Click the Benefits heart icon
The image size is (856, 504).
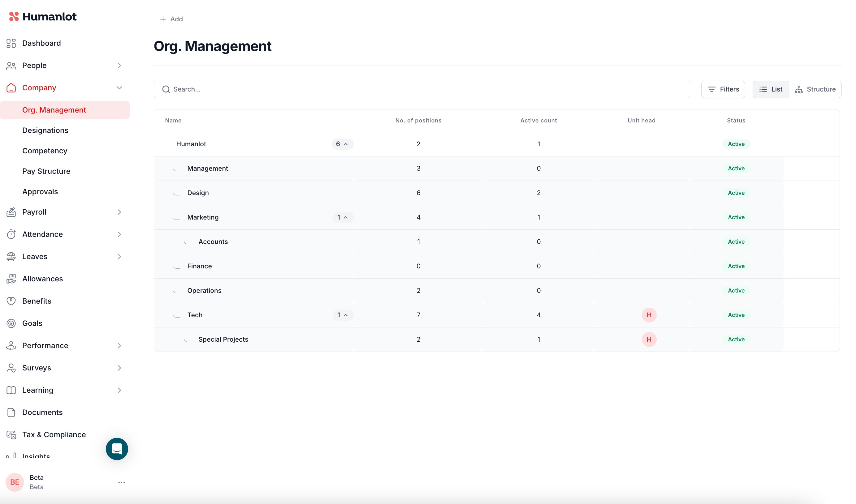11,301
